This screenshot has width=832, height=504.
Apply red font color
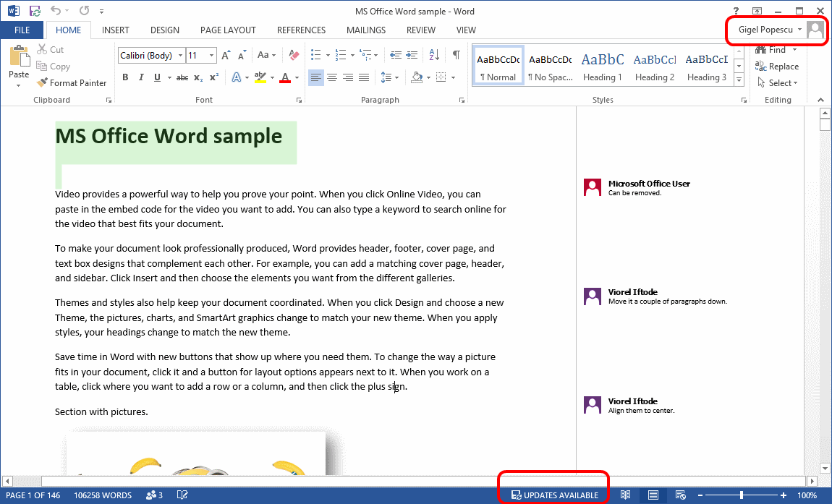click(285, 77)
